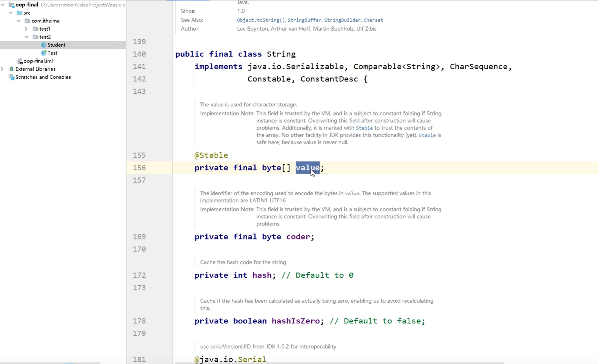Collapse the com.itheima package arrow
This screenshot has width=598, height=364.
(19, 21)
